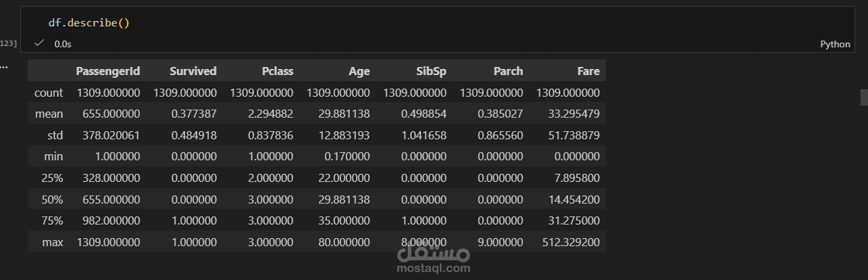This screenshot has width=868, height=280.
Task: Click the cell execution success checkmark
Action: coord(39,43)
